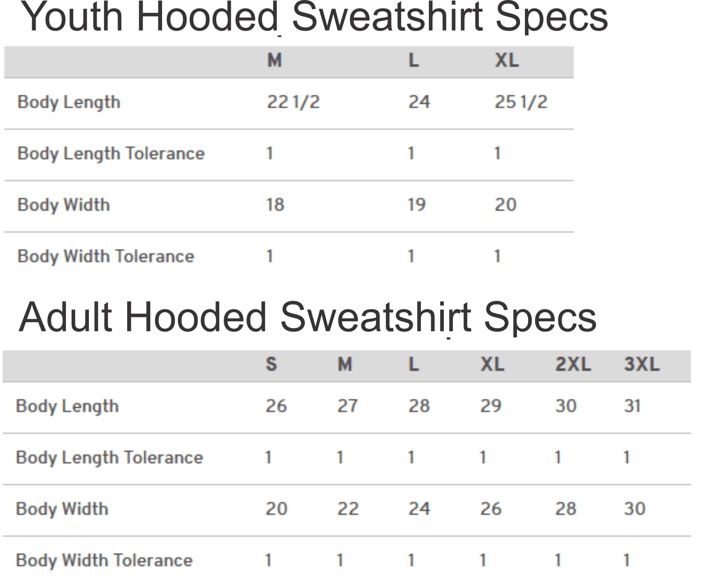
Task: Select Adult Body Length value 26
Action: (x=276, y=406)
